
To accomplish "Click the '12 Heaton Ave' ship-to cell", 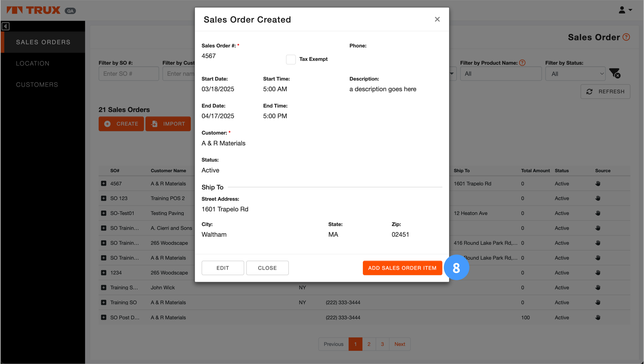I will click(470, 213).
